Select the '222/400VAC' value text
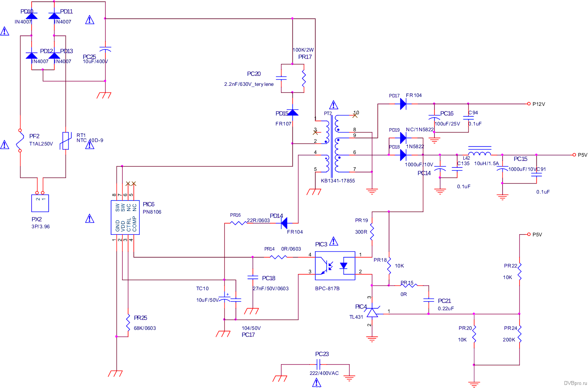Image resolution: width=588 pixels, height=388 pixels. [x=324, y=373]
